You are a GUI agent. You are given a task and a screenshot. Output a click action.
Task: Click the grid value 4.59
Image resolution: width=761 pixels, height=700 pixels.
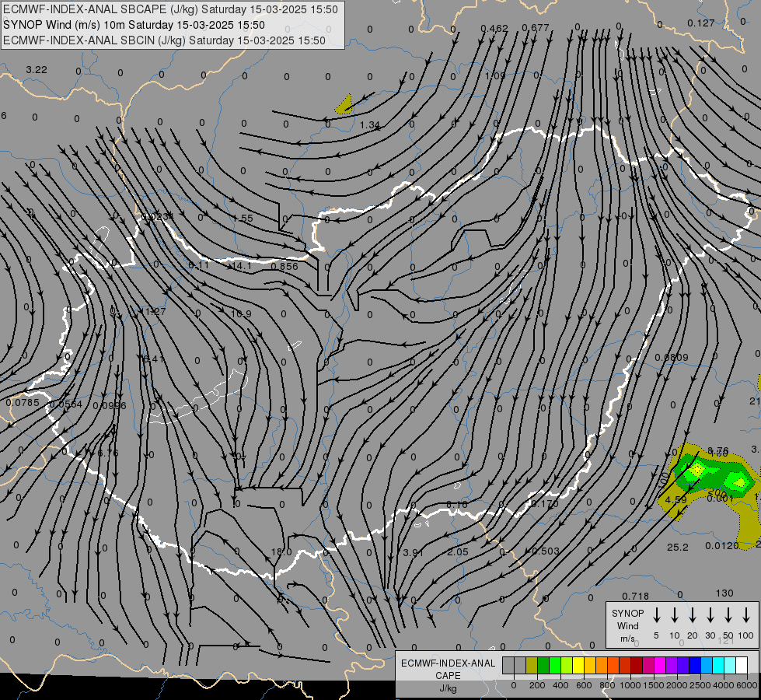tap(676, 499)
